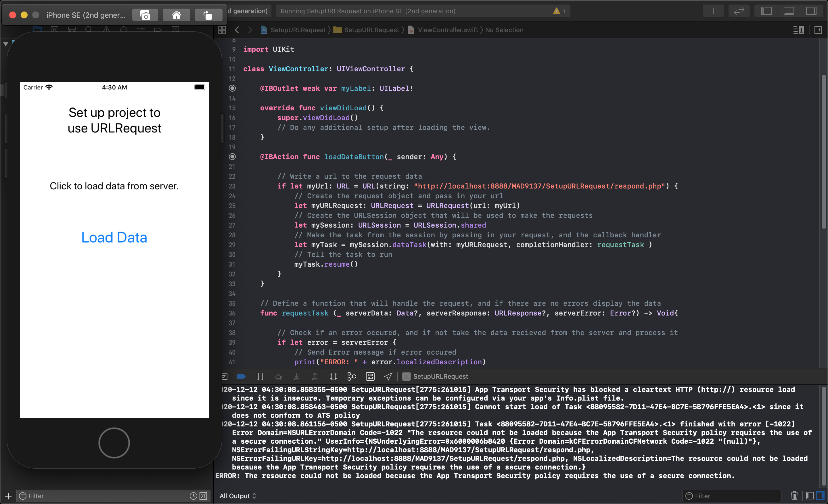The width and height of the screenshot is (828, 504).
Task: Click the simulator window title 'iPhone SE (2nd gener...'
Action: pyautogui.click(x=86, y=15)
